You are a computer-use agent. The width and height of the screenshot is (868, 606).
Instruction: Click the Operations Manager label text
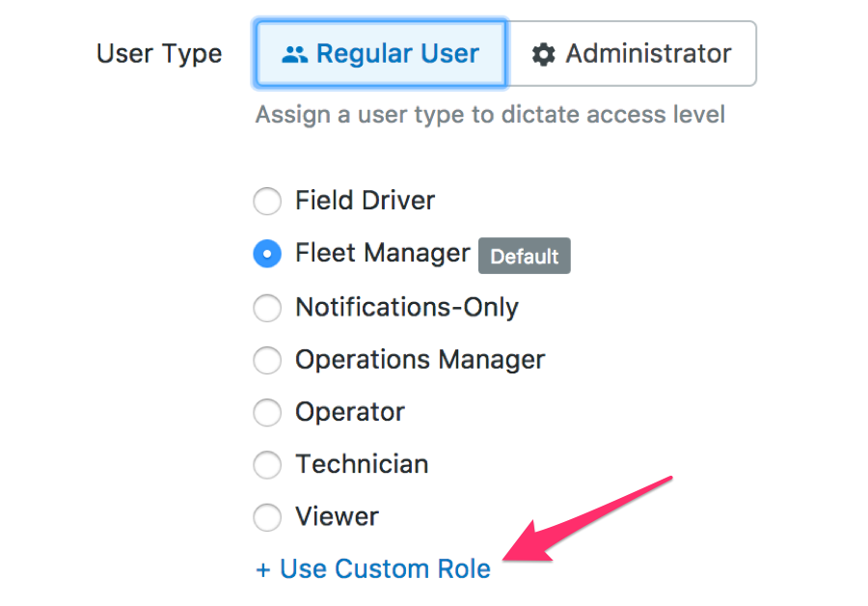tap(420, 360)
